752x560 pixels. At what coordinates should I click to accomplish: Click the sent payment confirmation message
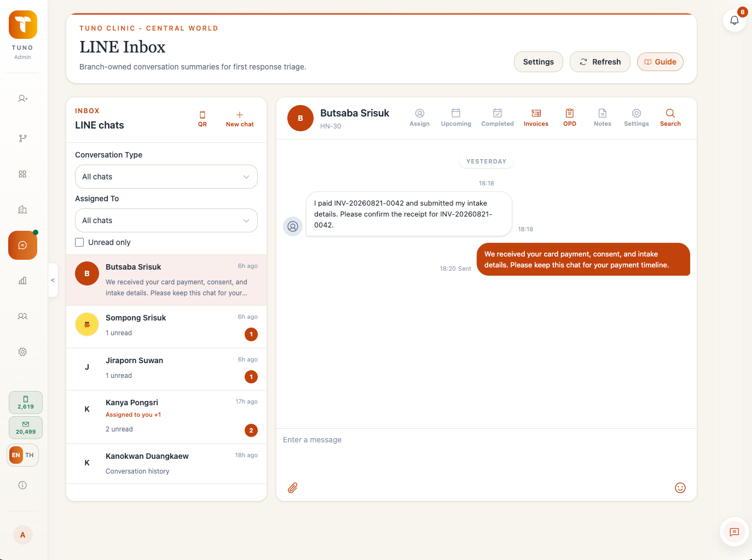[x=583, y=259]
